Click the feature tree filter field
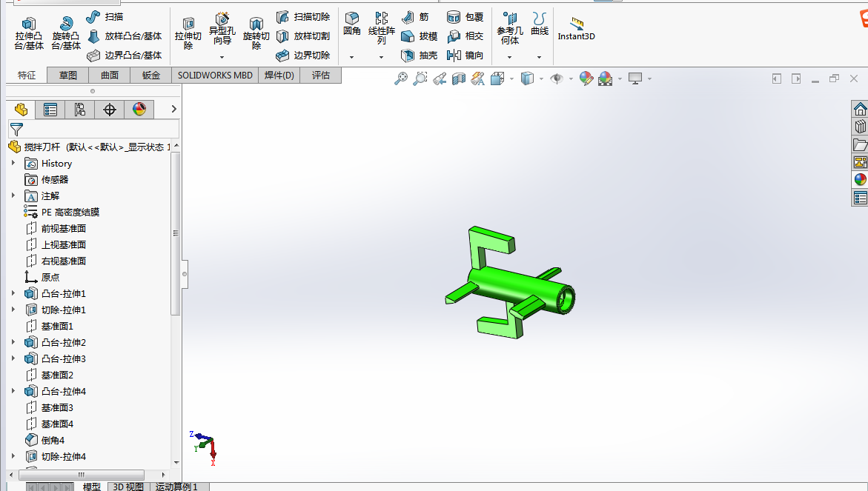 [x=93, y=130]
